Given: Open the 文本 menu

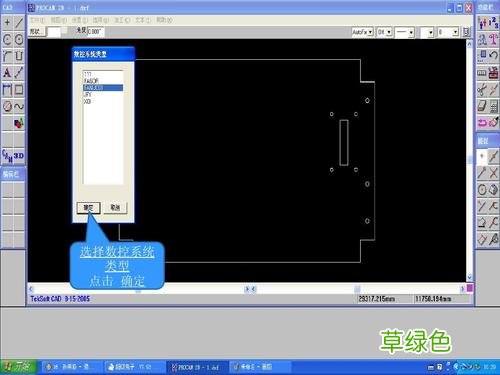Looking at the screenshot, I should (x=143, y=20).
